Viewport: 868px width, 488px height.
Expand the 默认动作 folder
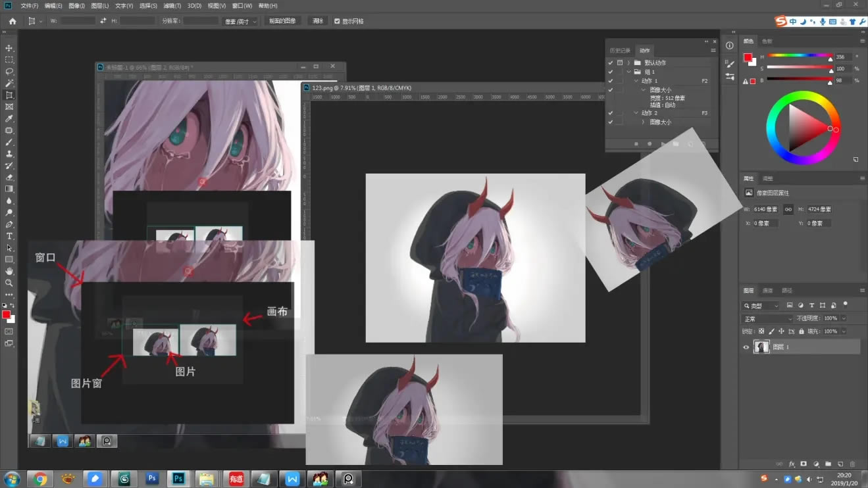pos(630,62)
